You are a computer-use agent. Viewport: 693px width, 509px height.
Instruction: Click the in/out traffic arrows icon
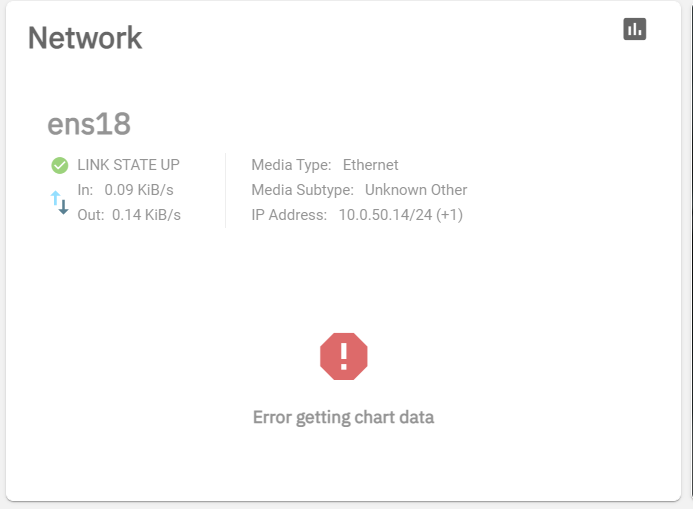[x=59, y=203]
